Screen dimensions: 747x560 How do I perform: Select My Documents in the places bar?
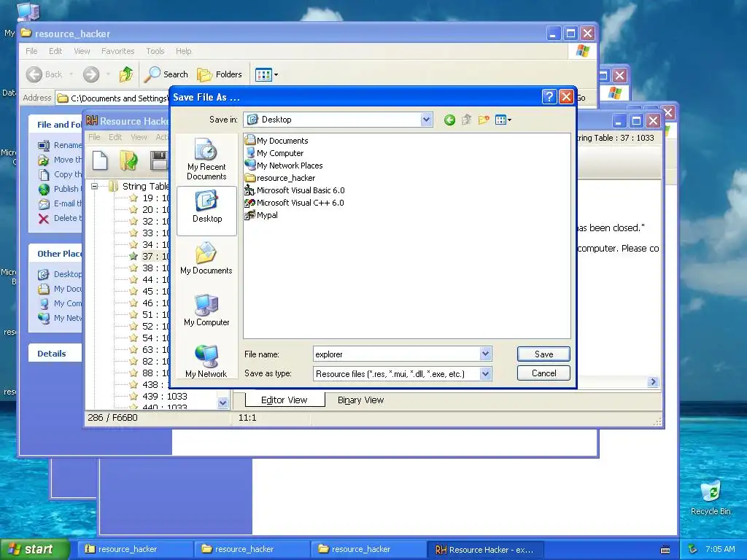[206, 259]
